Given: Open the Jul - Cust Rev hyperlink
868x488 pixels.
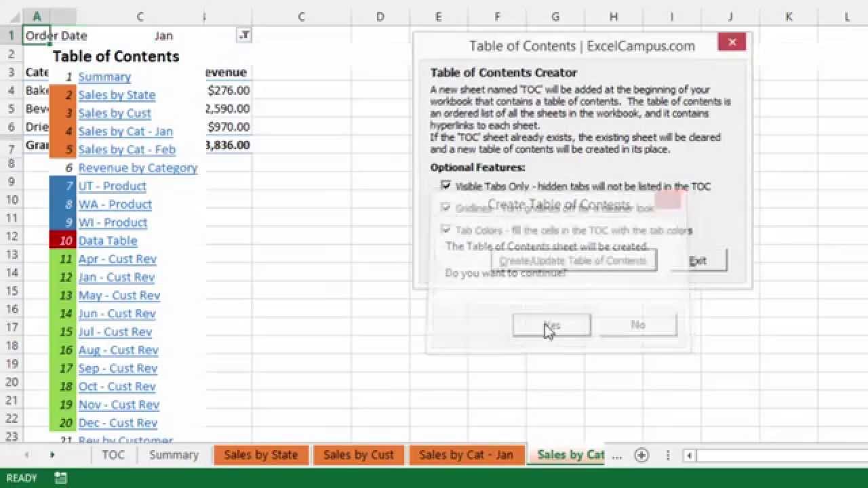Looking at the screenshot, I should [x=115, y=332].
